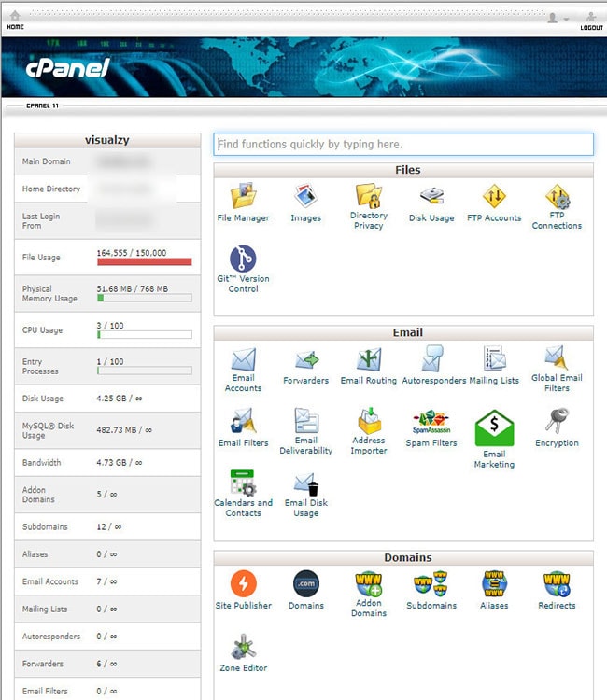Screen dimensions: 607x700
Task: Collapse the Email section header
Action: (403, 332)
